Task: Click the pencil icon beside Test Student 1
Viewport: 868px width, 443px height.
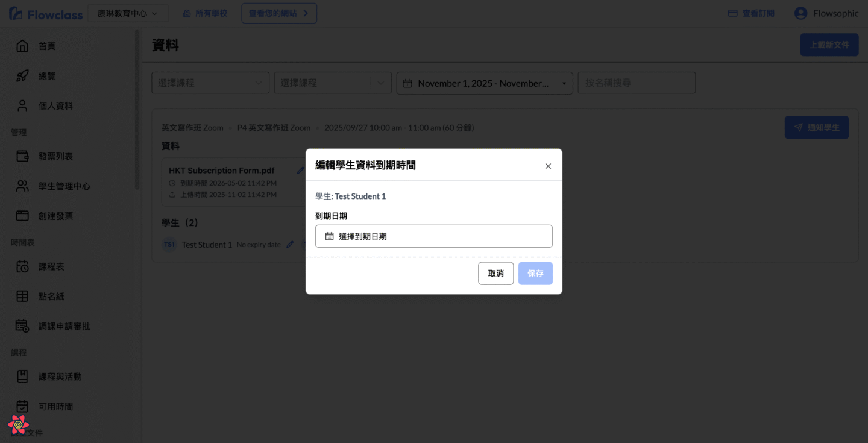Action: point(290,245)
